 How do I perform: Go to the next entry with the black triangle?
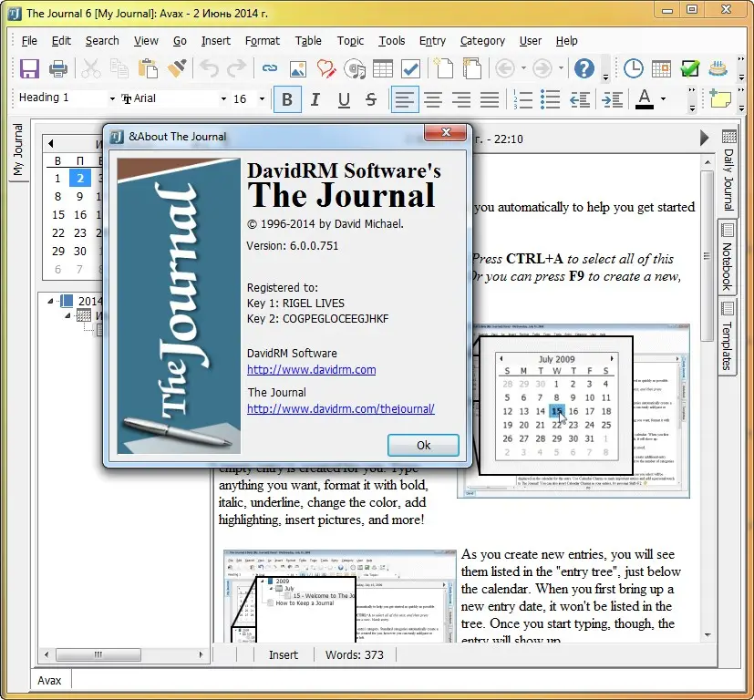[704, 138]
